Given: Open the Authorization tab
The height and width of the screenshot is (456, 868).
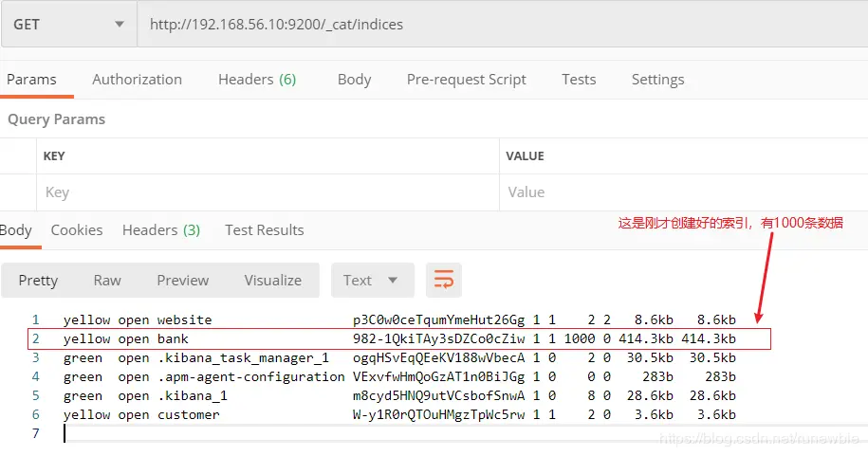Looking at the screenshot, I should (137, 80).
